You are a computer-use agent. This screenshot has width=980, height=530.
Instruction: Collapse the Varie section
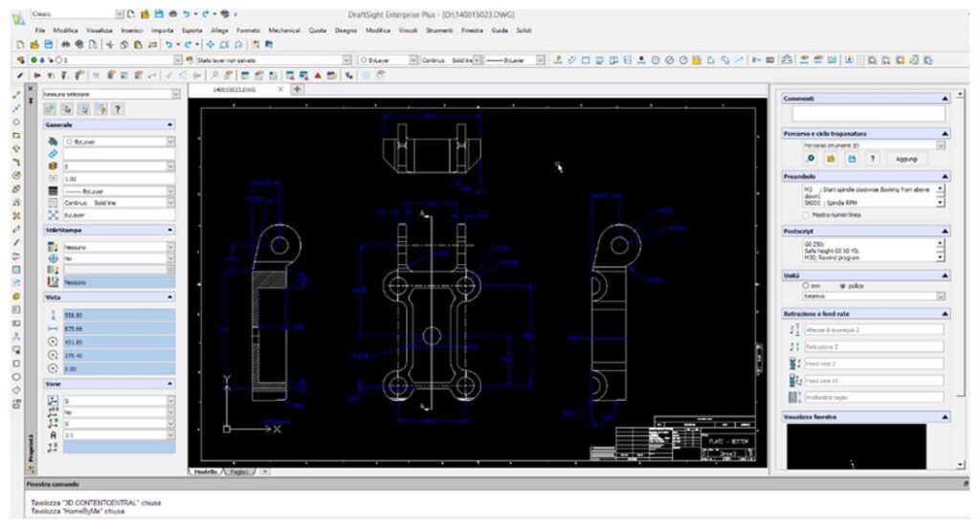coord(169,384)
